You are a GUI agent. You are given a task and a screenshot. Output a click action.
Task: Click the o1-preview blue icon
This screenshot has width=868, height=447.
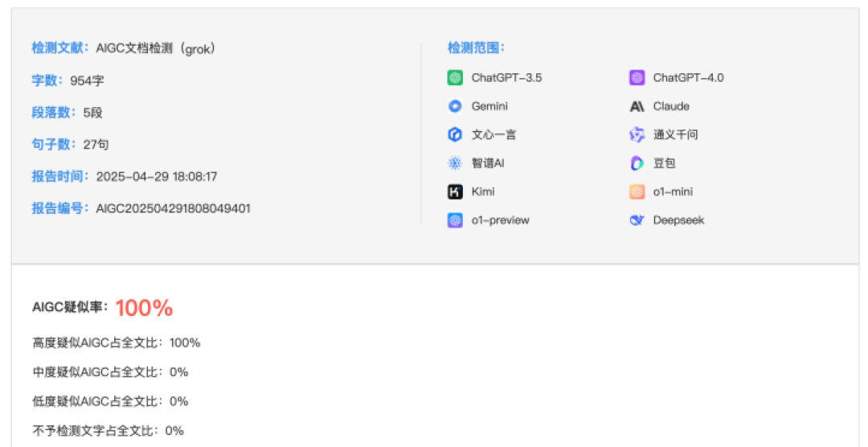click(x=455, y=220)
